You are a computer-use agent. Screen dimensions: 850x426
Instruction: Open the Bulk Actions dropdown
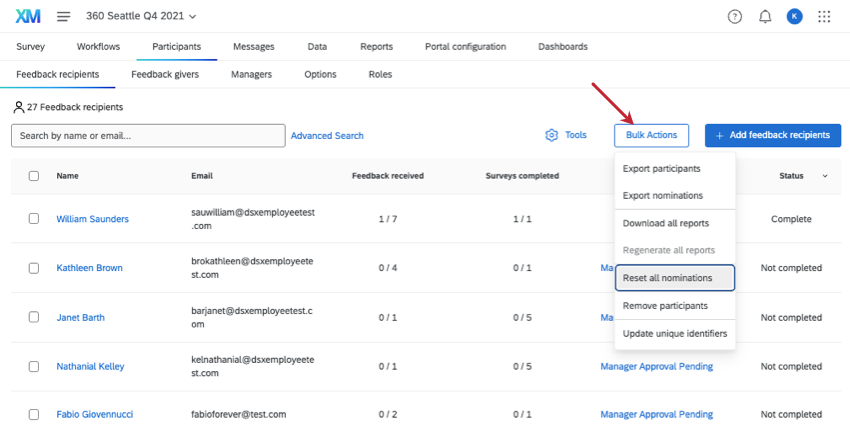point(651,135)
